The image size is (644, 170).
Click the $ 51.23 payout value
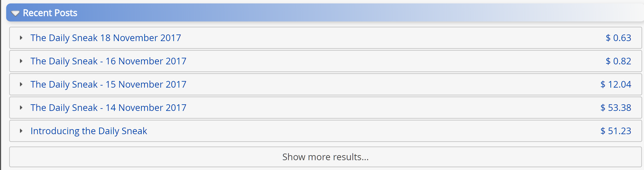click(615, 131)
